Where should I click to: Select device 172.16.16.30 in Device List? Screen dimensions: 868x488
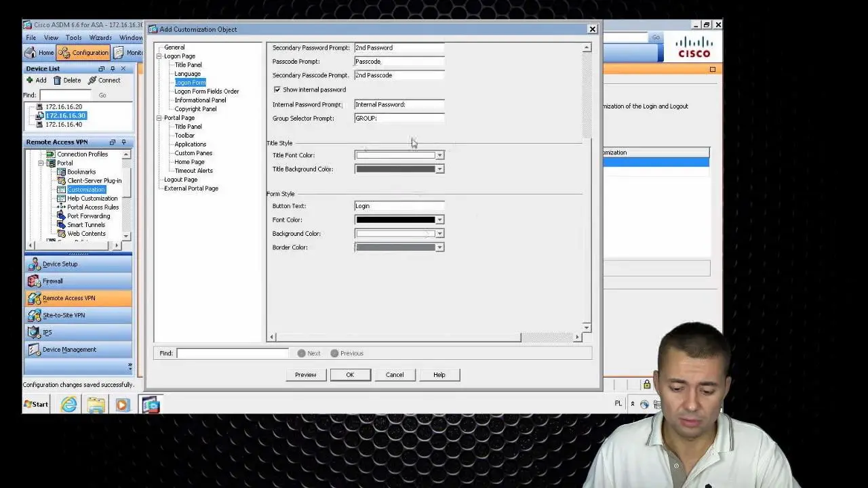coord(66,115)
